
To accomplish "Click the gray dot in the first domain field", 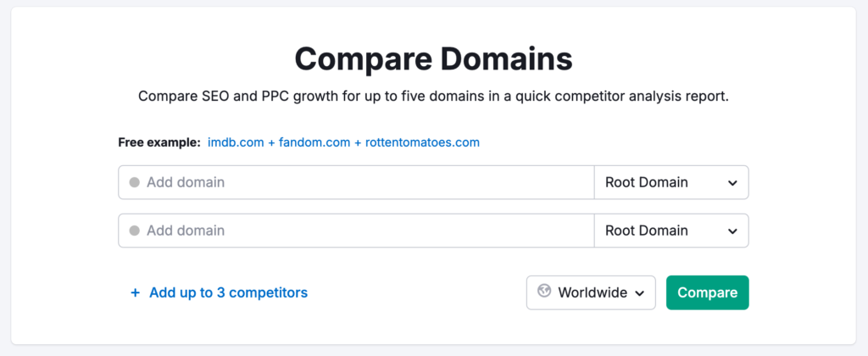I will point(134,182).
